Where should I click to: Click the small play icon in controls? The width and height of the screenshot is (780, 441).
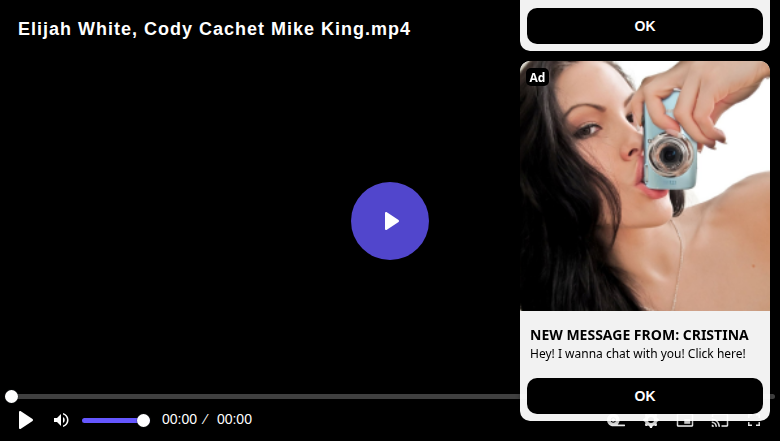pyautogui.click(x=25, y=420)
